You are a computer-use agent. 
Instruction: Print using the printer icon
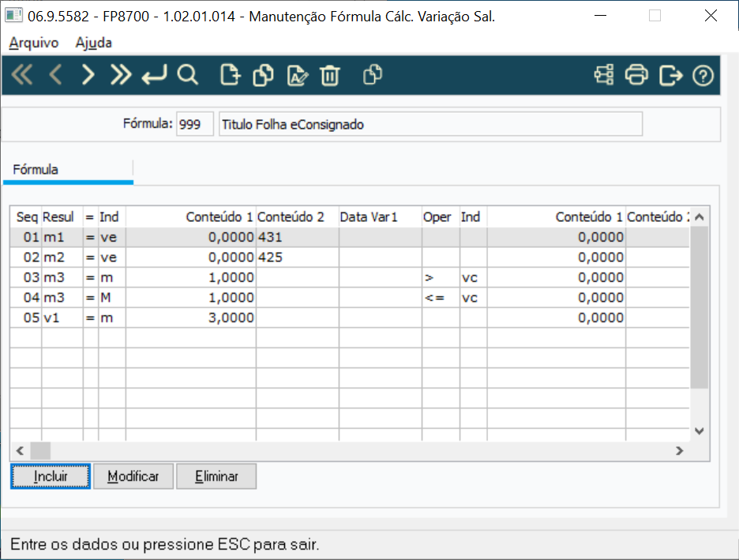(636, 75)
